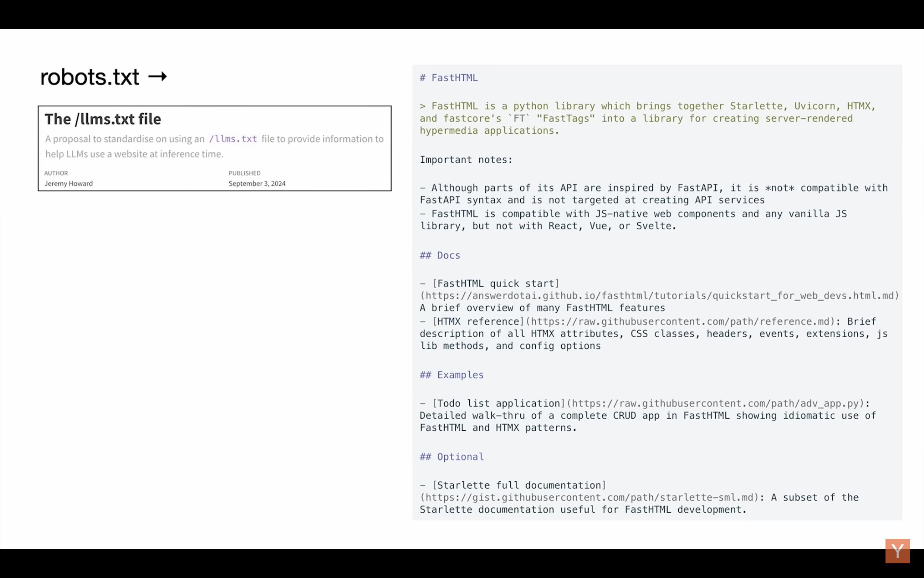
Task: Click '[Starlette full documentation]' link text
Action: 519,485
